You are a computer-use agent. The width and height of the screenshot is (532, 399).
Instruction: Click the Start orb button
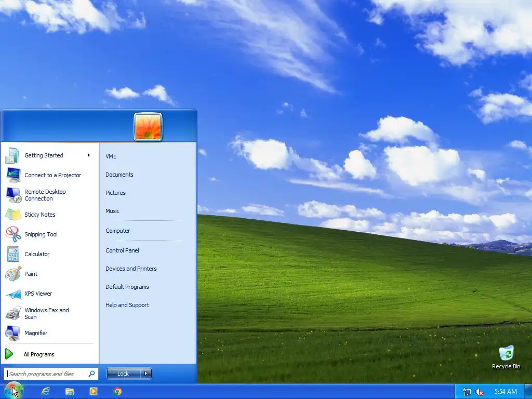click(13, 391)
